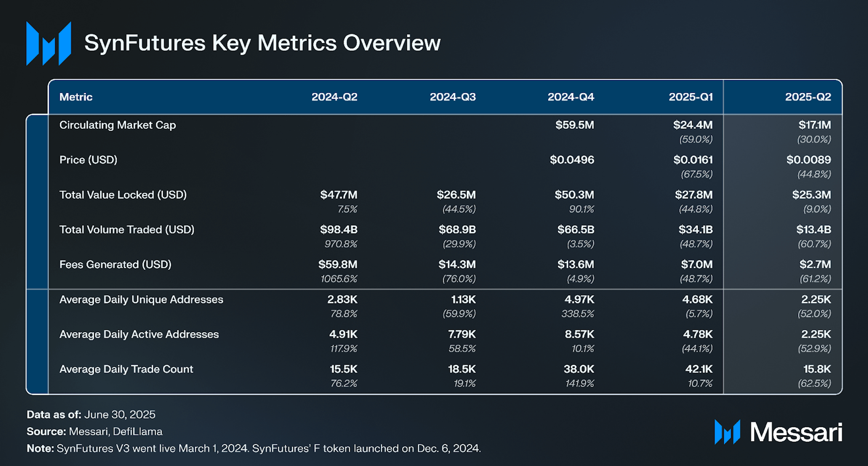Click the Total Volume Traded (USD) label
Viewport: 868px width, 466px height.
127,230
